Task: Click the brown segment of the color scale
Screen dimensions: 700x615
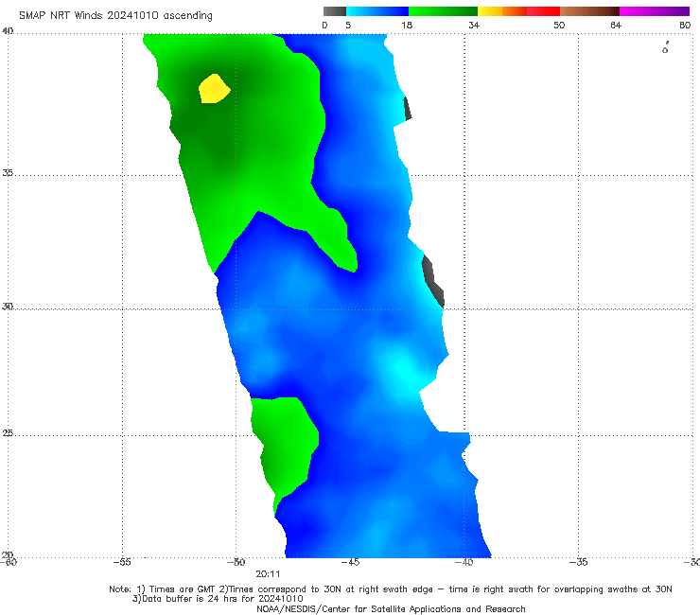Action: click(589, 11)
